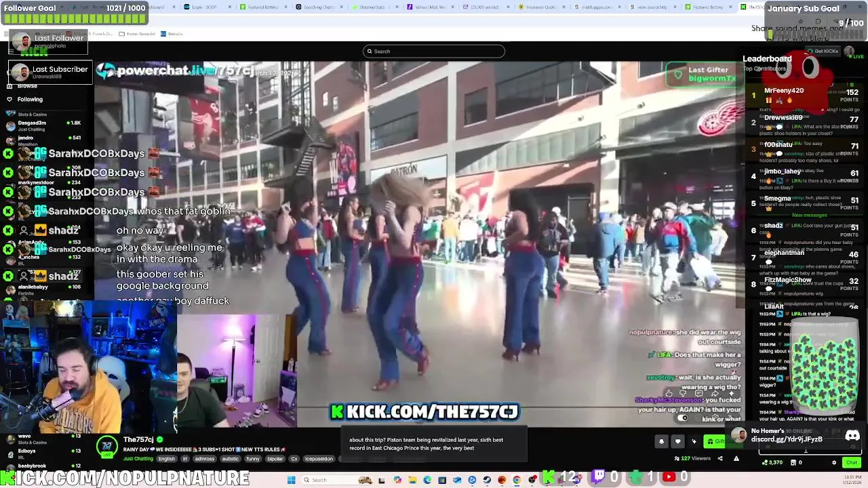The height and width of the screenshot is (488, 868).
Task: Click The757cj live avatar
Action: tap(106, 447)
